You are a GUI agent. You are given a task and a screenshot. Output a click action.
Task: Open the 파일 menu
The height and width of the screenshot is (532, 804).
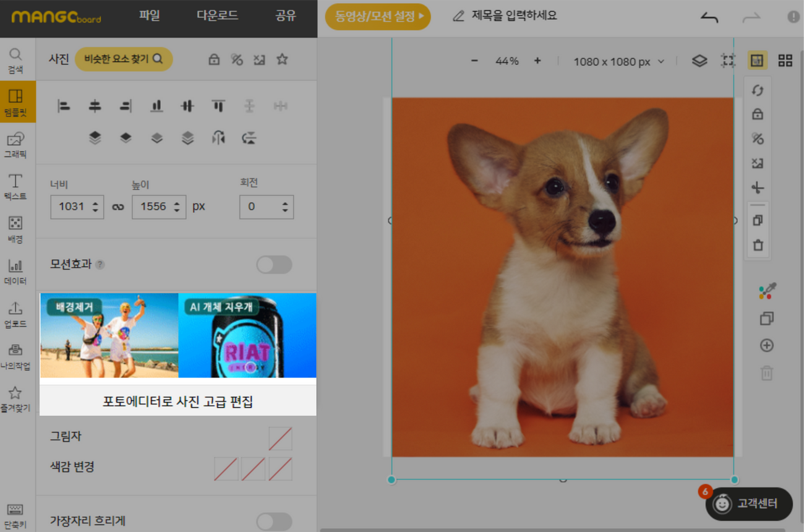(150, 16)
